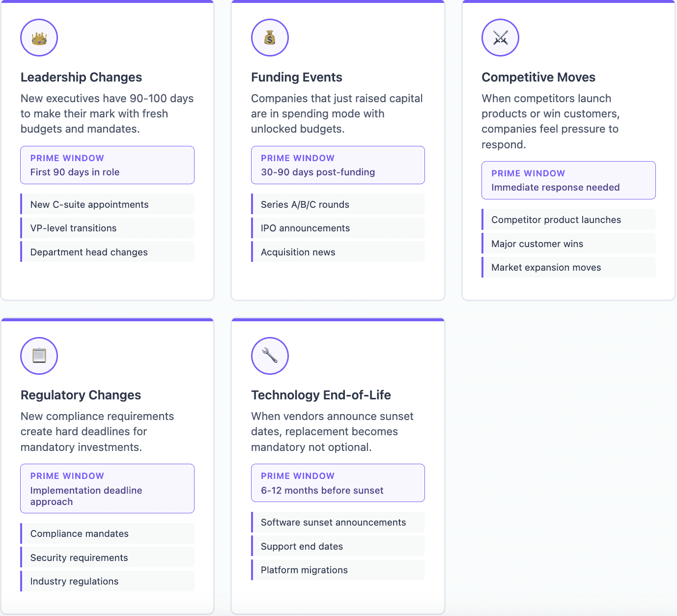Switch to the Regulatory Changes card
The image size is (677, 616).
(81, 395)
